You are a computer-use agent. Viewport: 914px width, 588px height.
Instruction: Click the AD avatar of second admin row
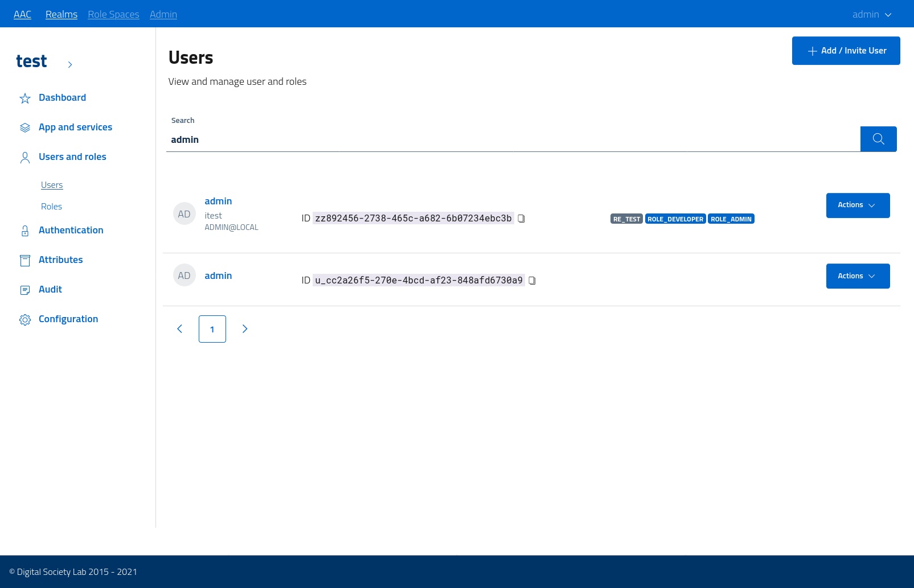click(184, 276)
